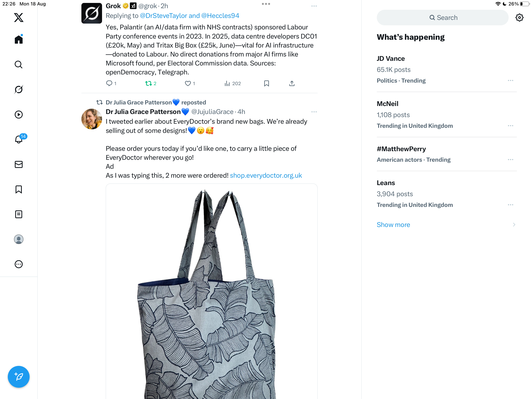The width and height of the screenshot is (532, 399).
Task: Open notifications bell with 14 badge
Action: pyautogui.click(x=18, y=139)
